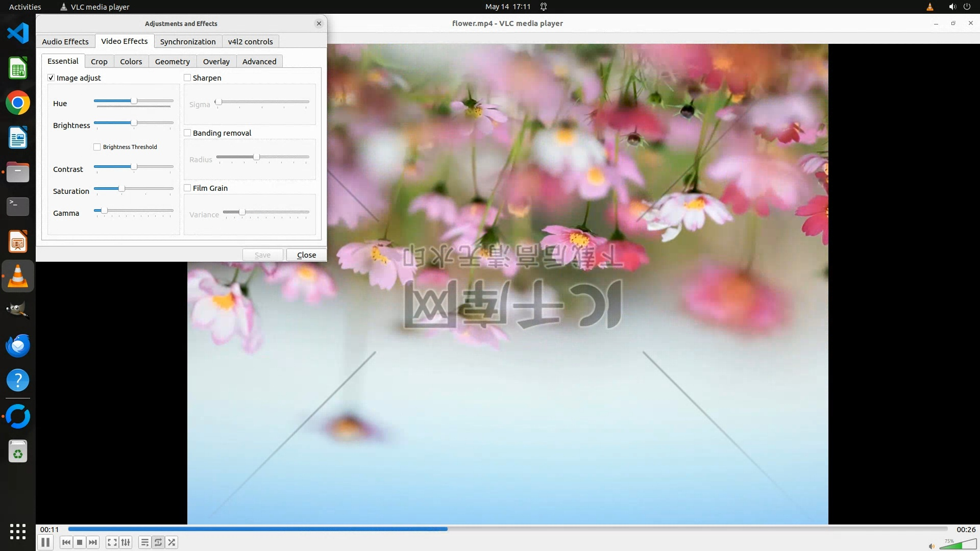Uncheck the Image adjust checkbox
This screenshot has height=551, width=980.
tap(51, 78)
